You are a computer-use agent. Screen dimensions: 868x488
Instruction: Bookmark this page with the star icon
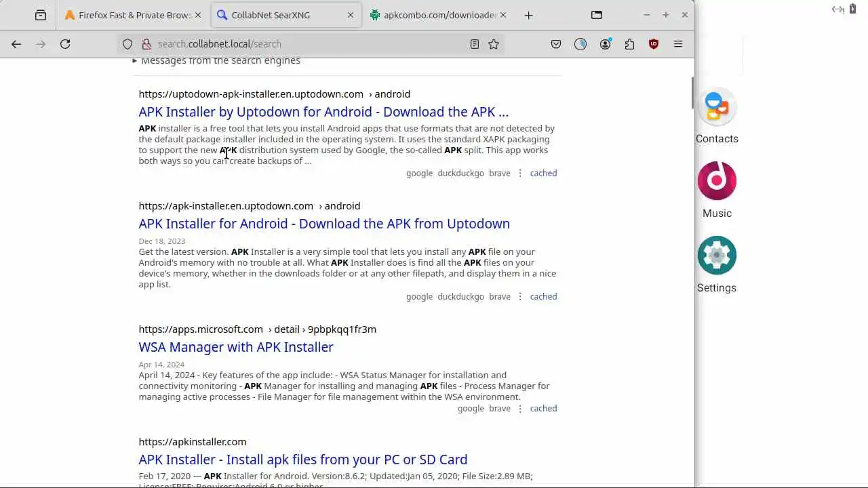point(494,44)
